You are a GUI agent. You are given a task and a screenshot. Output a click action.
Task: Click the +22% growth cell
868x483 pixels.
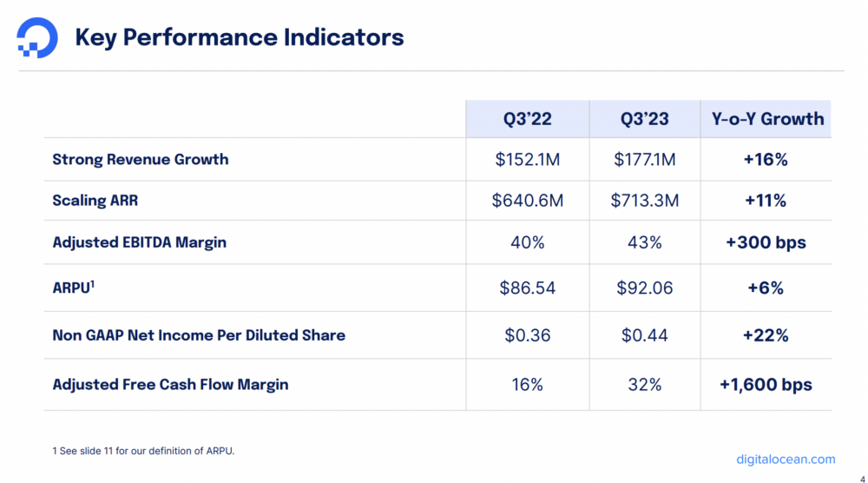(x=766, y=334)
